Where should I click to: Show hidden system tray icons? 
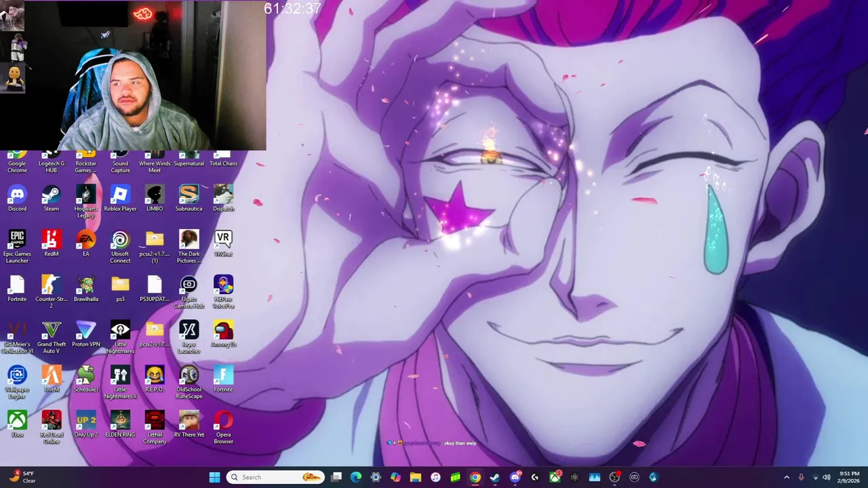click(x=787, y=477)
